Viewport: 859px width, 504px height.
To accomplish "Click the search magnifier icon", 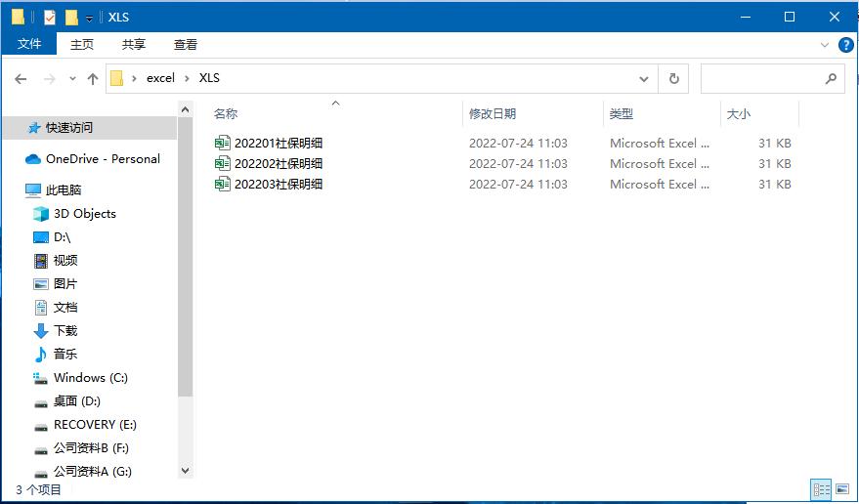I will (831, 79).
